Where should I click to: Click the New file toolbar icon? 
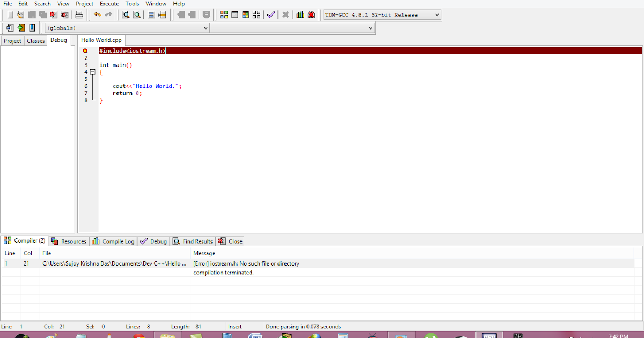click(x=10, y=14)
